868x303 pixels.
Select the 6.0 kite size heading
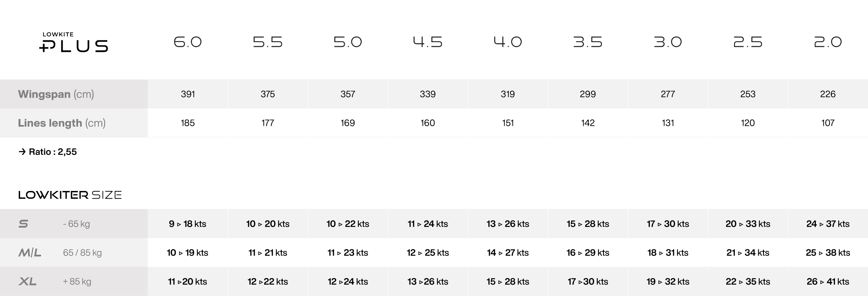(x=188, y=42)
